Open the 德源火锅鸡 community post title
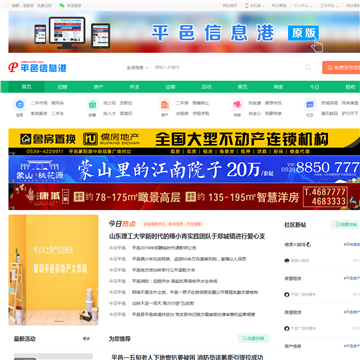The image size is (360, 360). [297, 244]
